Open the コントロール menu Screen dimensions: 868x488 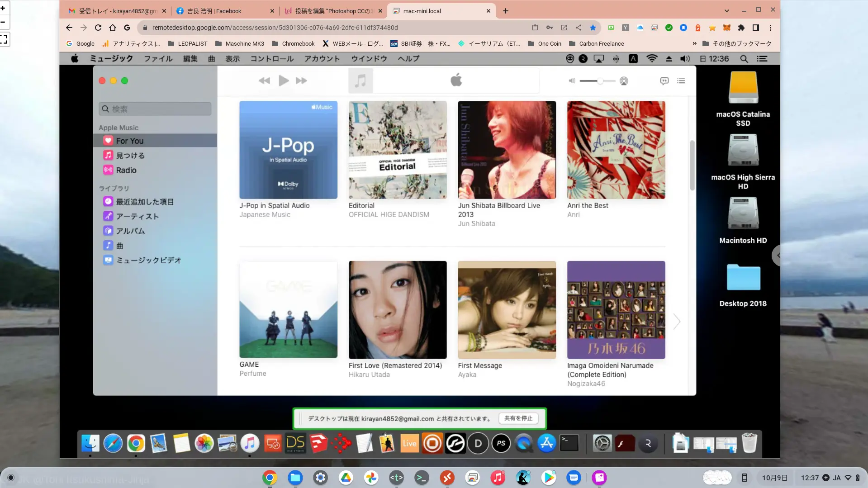(272, 58)
